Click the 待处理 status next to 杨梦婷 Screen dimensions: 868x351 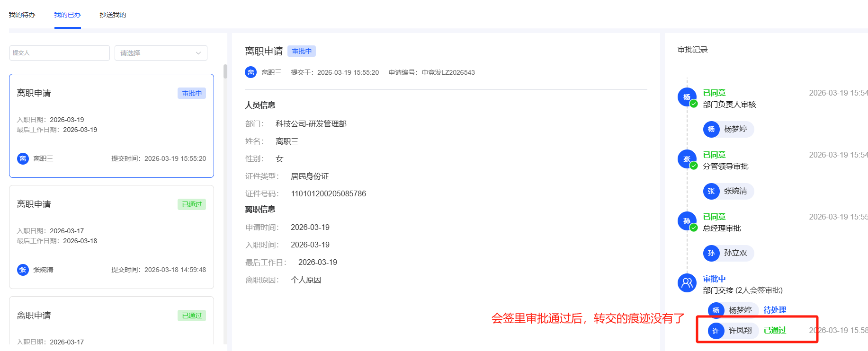(x=775, y=310)
